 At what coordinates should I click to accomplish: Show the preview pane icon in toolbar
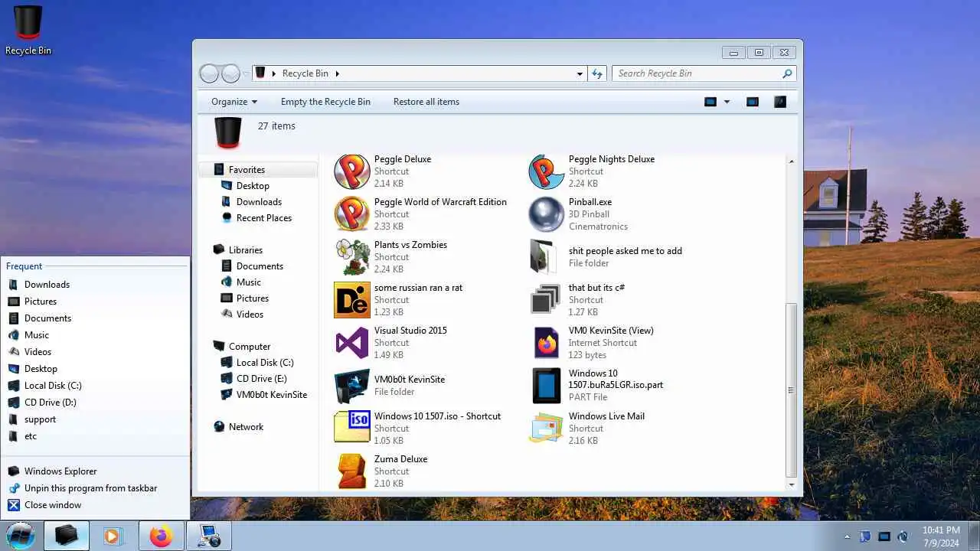point(753,102)
